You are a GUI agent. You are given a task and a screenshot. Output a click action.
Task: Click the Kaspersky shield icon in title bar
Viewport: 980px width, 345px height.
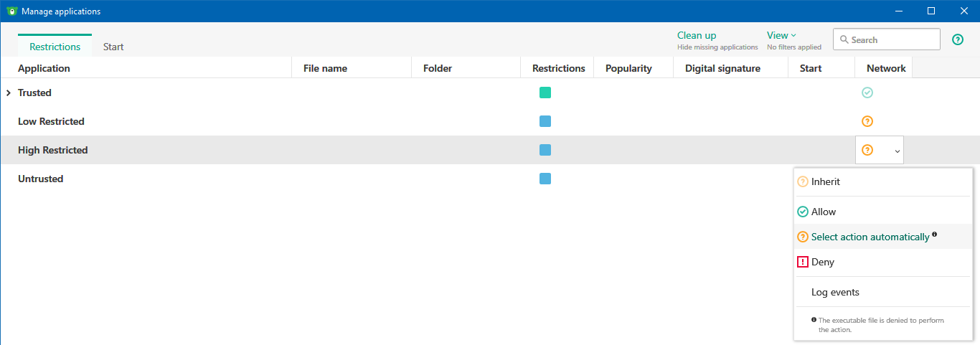pos(11,11)
